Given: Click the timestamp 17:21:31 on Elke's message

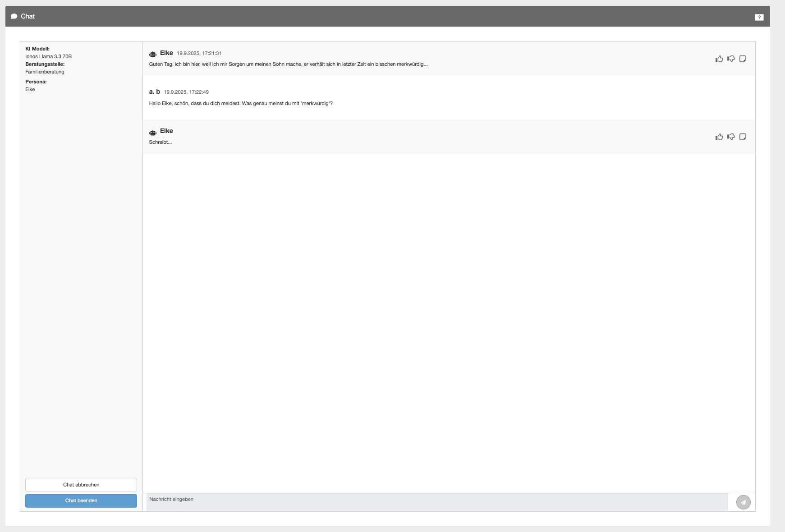Looking at the screenshot, I should tap(199, 53).
